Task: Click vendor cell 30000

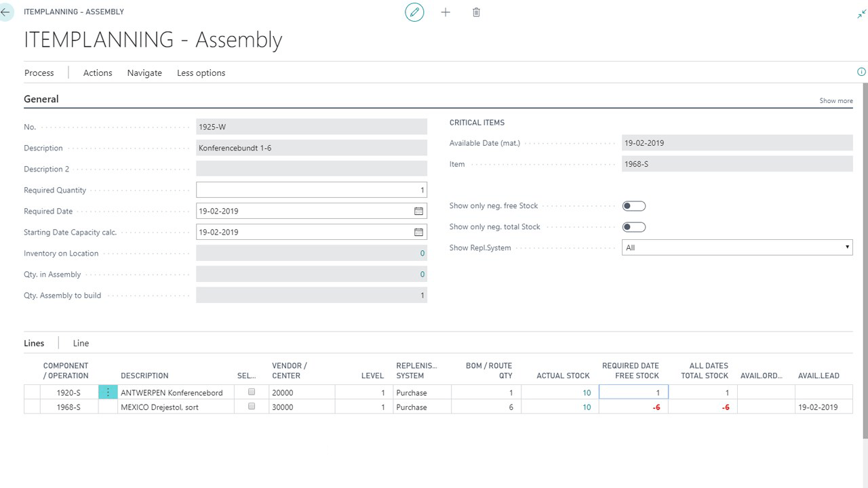Action: (x=302, y=407)
